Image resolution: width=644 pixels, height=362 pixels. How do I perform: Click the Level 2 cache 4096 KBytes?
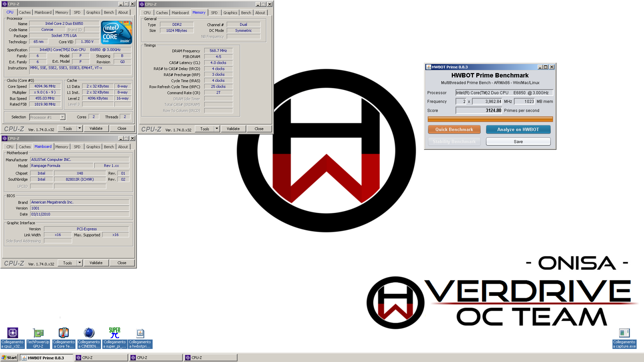point(98,98)
